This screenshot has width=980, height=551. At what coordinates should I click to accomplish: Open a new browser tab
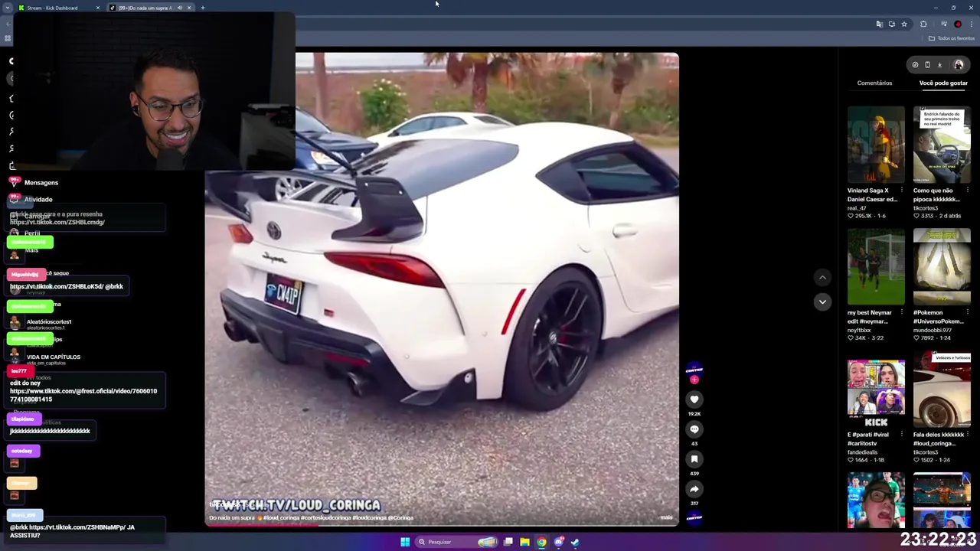pos(202,8)
